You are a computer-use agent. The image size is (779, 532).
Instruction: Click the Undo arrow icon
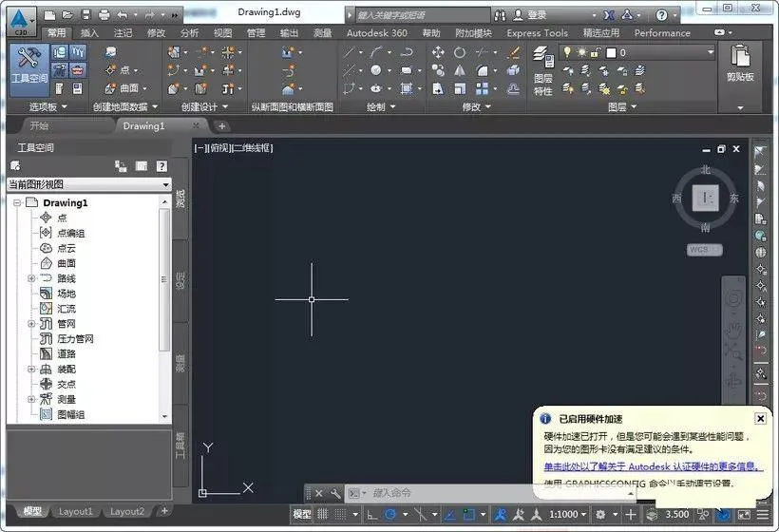(x=123, y=15)
